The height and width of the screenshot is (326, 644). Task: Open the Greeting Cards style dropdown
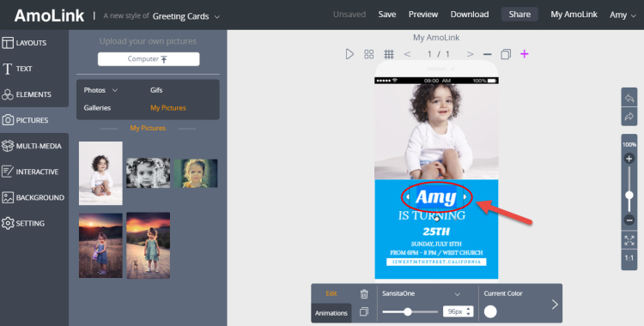pyautogui.click(x=186, y=16)
